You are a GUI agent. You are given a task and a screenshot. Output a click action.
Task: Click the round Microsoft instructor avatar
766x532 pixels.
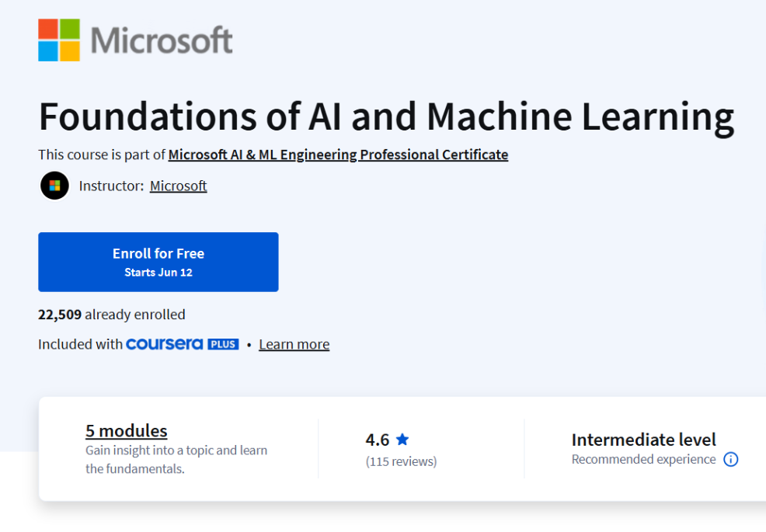55,186
